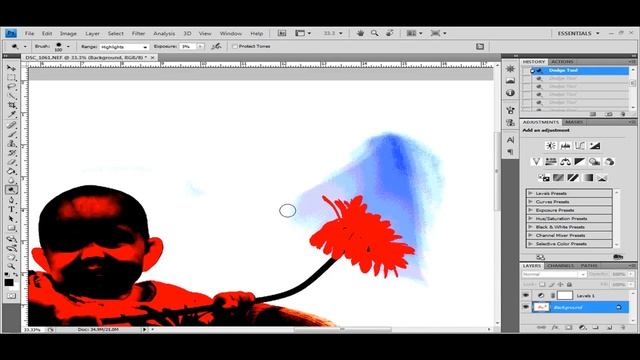Enable airbrush mode in options bar
This screenshot has width=640, height=360.
[216, 47]
